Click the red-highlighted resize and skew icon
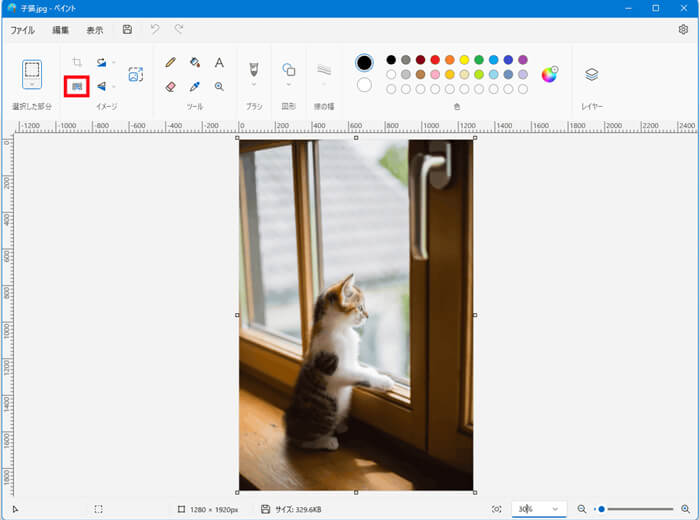This screenshot has height=520, width=700. coord(77,87)
